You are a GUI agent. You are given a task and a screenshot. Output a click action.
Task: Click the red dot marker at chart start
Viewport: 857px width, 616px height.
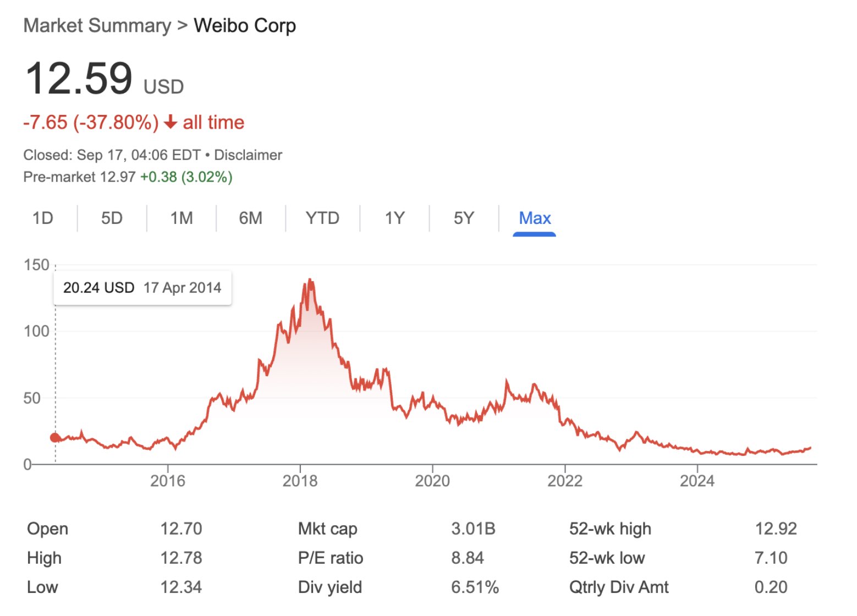tap(55, 438)
